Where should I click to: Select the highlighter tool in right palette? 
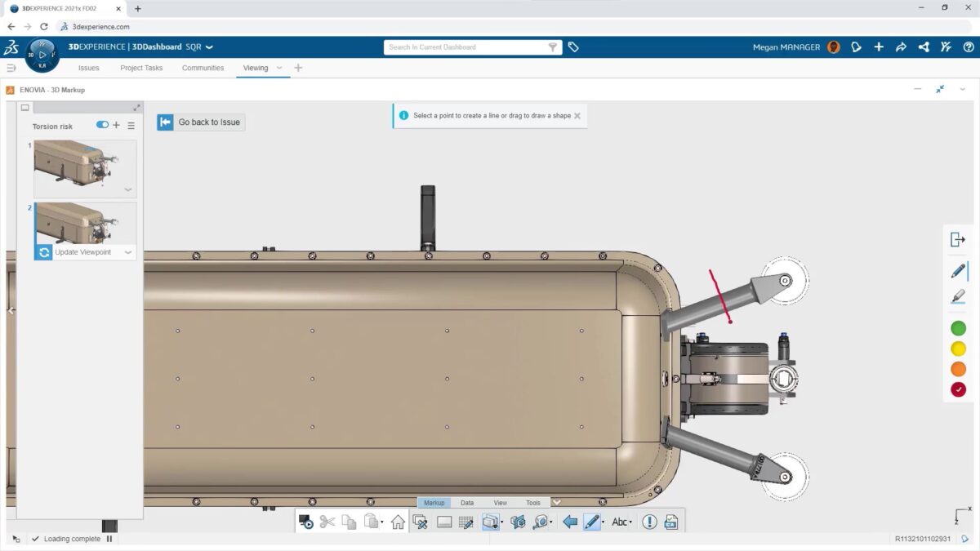click(958, 297)
